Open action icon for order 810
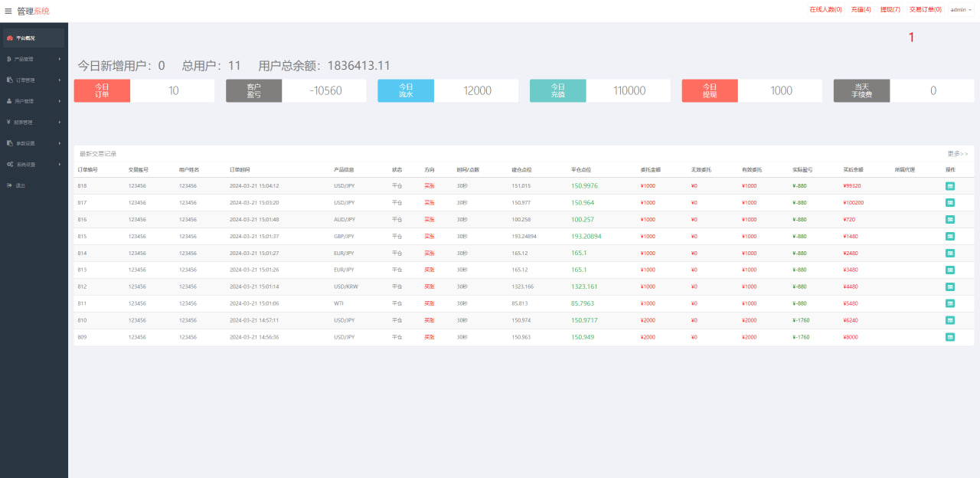The width and height of the screenshot is (980, 478). (950, 320)
